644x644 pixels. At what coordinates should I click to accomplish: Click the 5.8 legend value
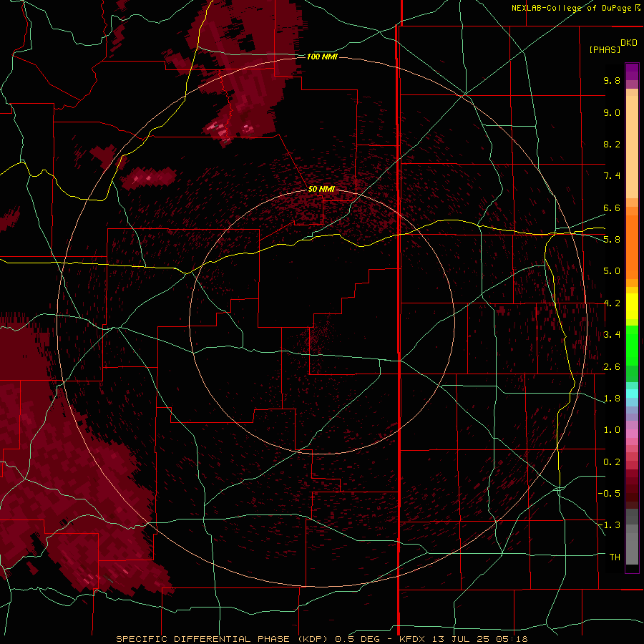coord(612,240)
